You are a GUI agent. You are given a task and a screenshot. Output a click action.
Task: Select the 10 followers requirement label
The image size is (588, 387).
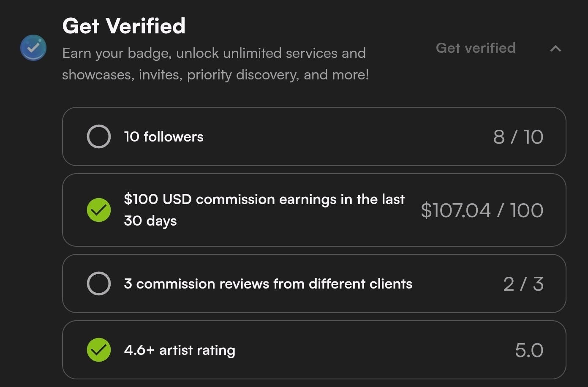coord(164,137)
